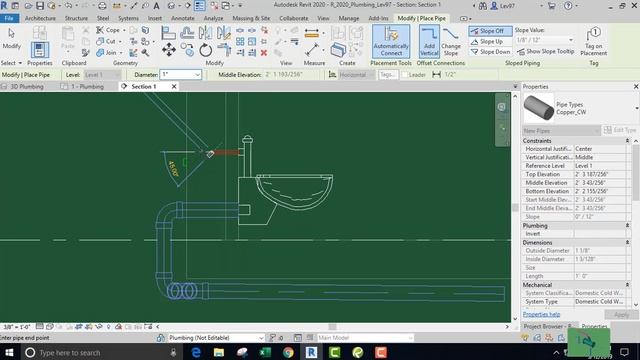Click the Mirror Draw Axis tool
This screenshot has height=360, width=640.
point(224,33)
